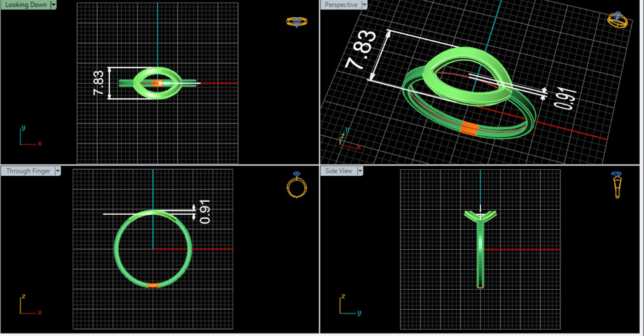Expand the Side View viewport dropdown menu

tap(360, 171)
